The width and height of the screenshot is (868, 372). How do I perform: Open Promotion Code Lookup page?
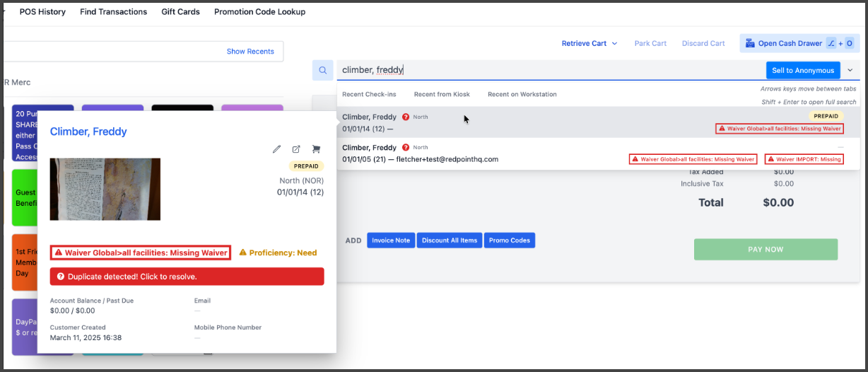tap(259, 11)
